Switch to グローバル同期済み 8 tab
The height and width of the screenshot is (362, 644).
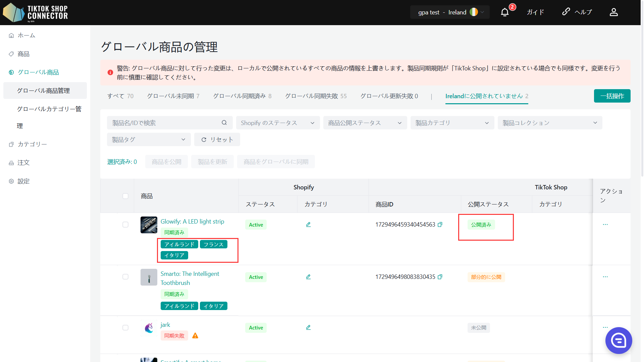point(242,96)
